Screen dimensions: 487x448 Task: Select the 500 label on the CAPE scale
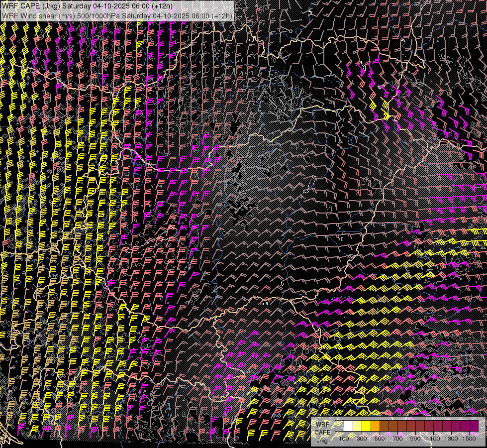pyautogui.click(x=380, y=439)
